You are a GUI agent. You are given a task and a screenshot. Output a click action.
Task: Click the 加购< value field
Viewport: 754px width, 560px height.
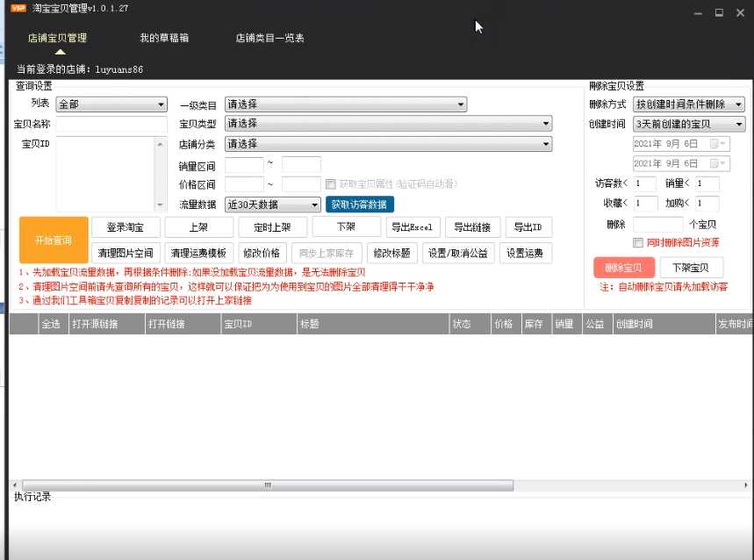pos(707,204)
